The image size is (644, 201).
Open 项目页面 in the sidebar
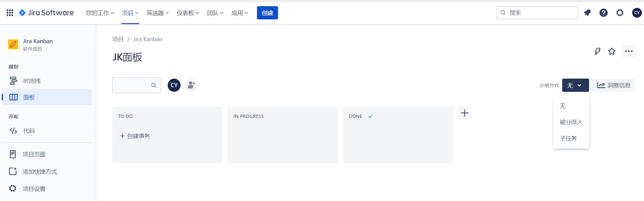pyautogui.click(x=47, y=154)
